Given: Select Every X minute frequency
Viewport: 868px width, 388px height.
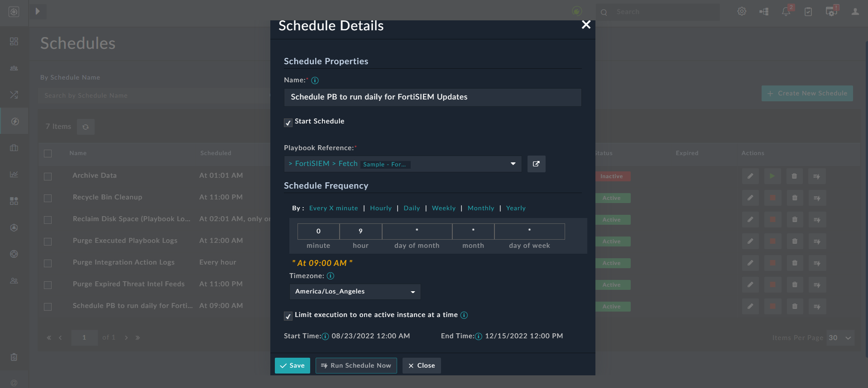Looking at the screenshot, I should click(333, 208).
